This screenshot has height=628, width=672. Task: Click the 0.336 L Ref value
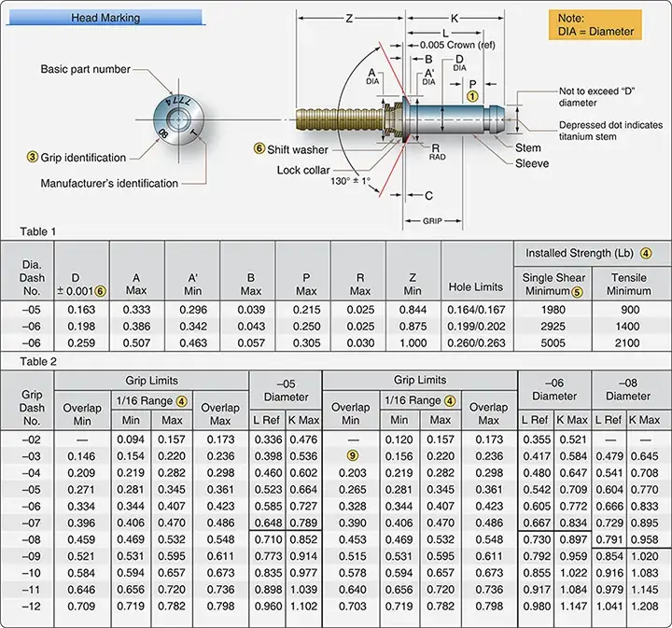click(x=268, y=440)
